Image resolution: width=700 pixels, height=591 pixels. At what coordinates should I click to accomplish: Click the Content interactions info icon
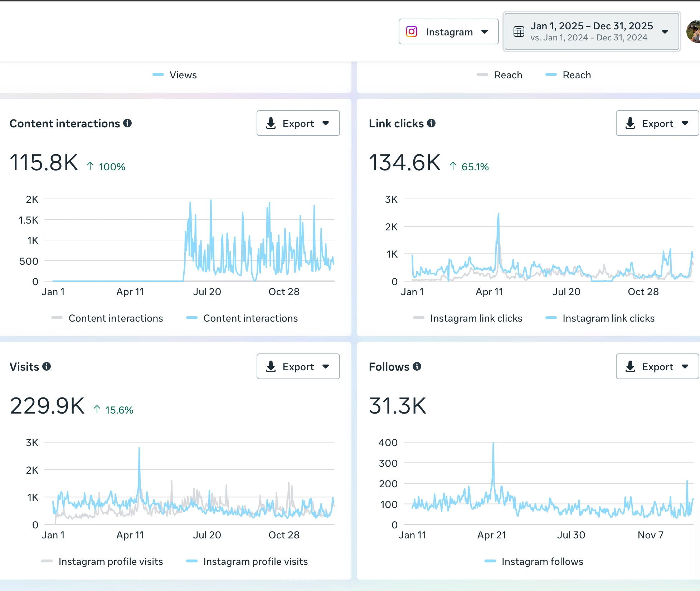click(x=127, y=123)
